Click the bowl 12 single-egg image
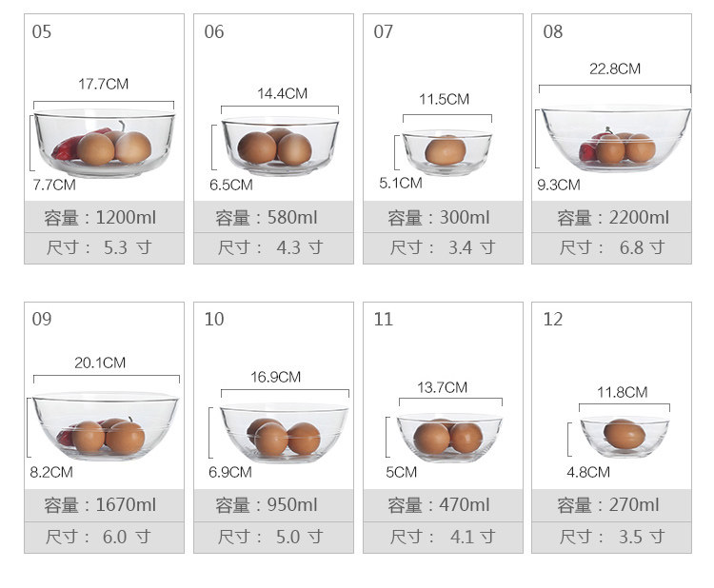The height and width of the screenshot is (588, 714). (x=625, y=435)
